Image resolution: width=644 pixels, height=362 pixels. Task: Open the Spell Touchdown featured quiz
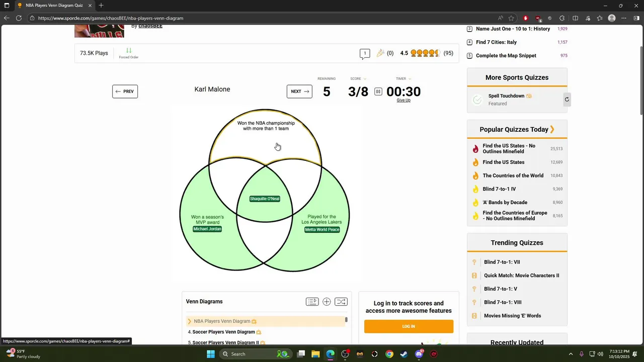pyautogui.click(x=506, y=96)
